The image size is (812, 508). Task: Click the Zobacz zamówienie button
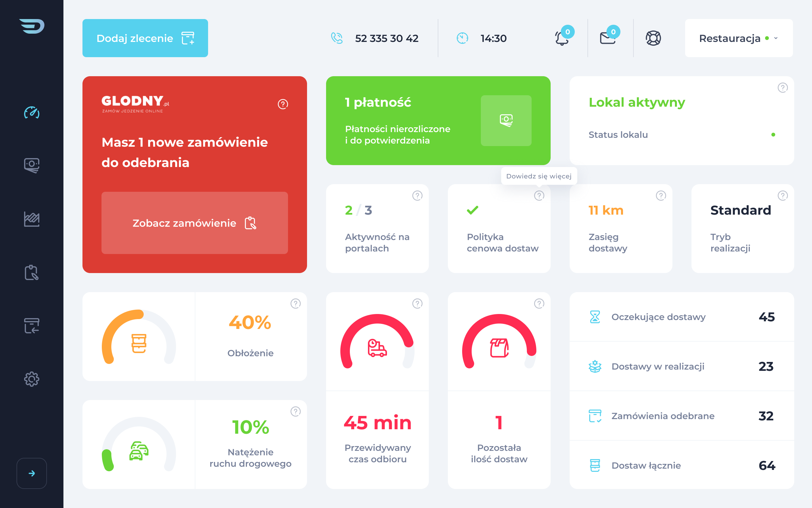195,223
